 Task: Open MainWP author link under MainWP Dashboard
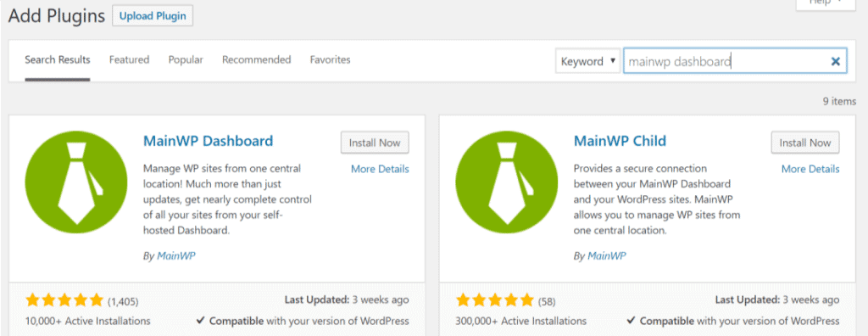pyautogui.click(x=176, y=256)
